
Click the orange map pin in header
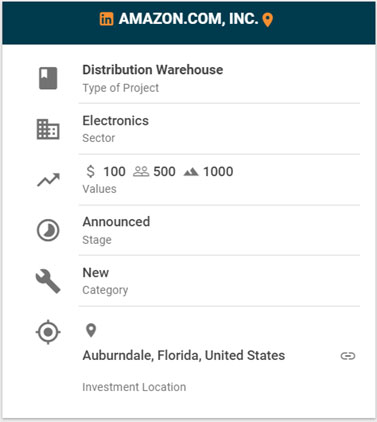pyautogui.click(x=268, y=20)
